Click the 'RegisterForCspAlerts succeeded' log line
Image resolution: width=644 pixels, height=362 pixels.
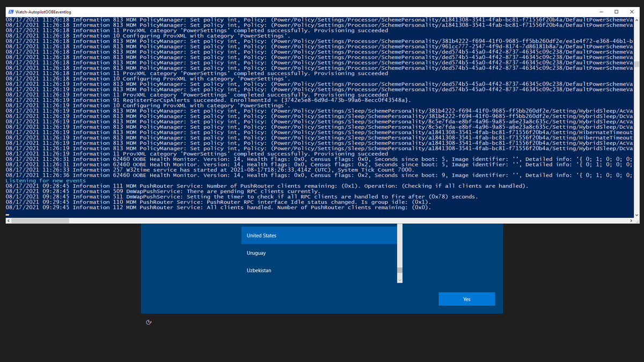point(209,100)
